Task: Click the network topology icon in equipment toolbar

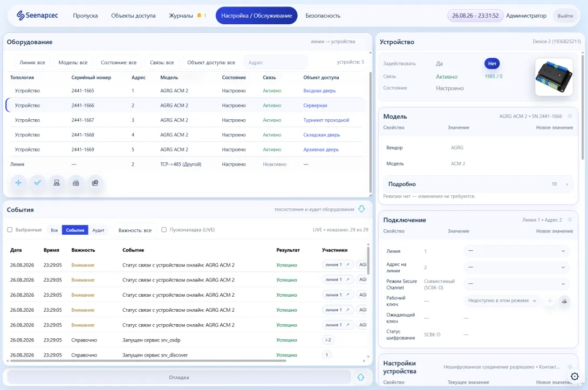Action: tap(57, 183)
